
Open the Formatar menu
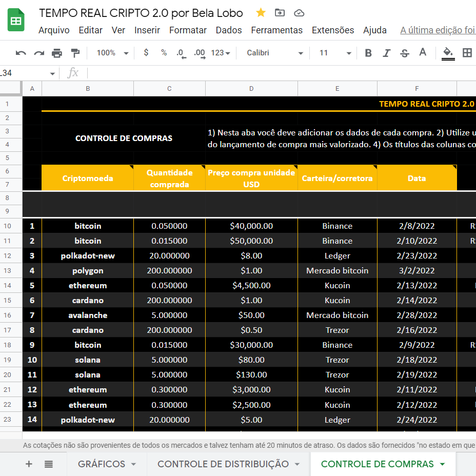point(188,30)
